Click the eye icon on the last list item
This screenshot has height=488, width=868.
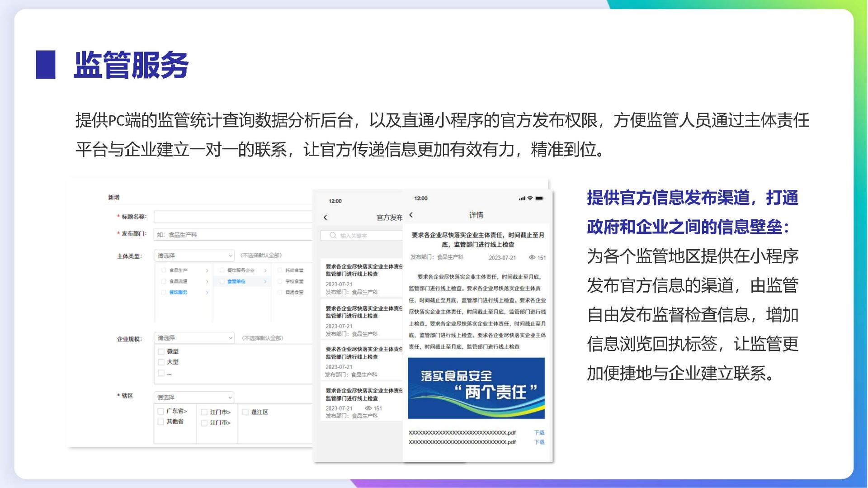[x=368, y=408]
